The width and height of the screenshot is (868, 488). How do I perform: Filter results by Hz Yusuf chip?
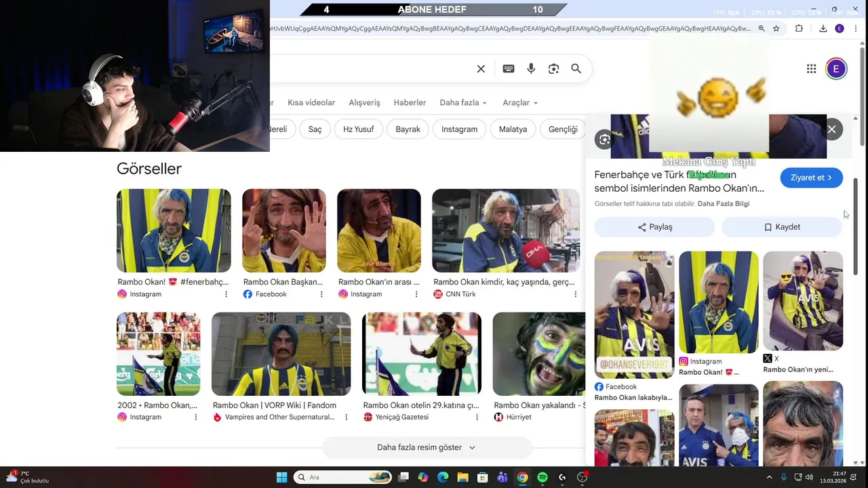tap(359, 129)
